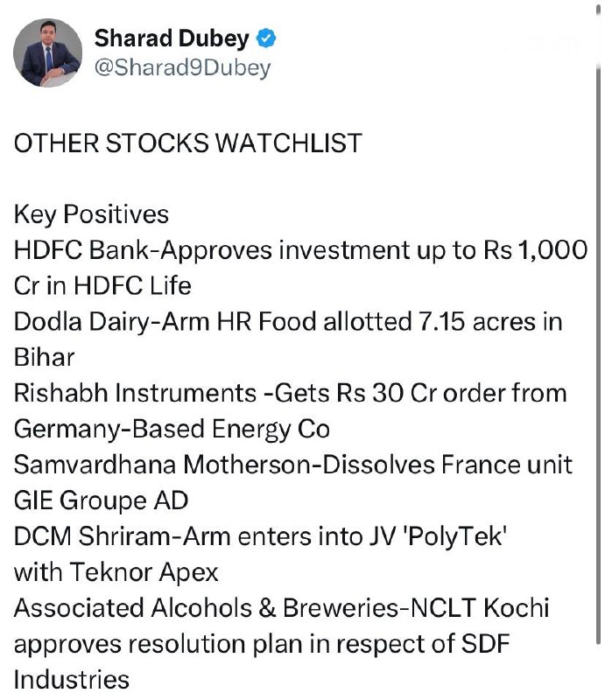The width and height of the screenshot is (605, 700).
Task: Click the GIE Groupe AD text
Action: [x=102, y=500]
